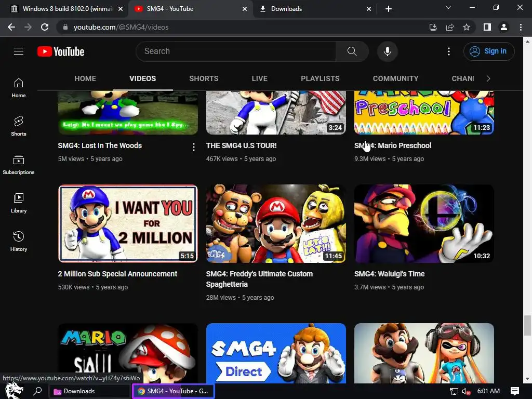Reload the page
This screenshot has height=399, width=532.
tap(45, 27)
